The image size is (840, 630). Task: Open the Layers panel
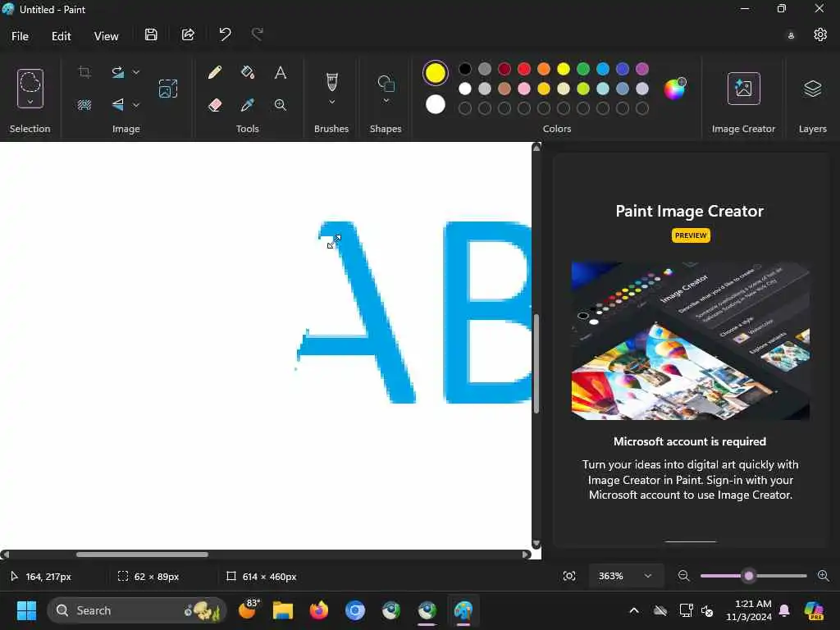(813, 89)
